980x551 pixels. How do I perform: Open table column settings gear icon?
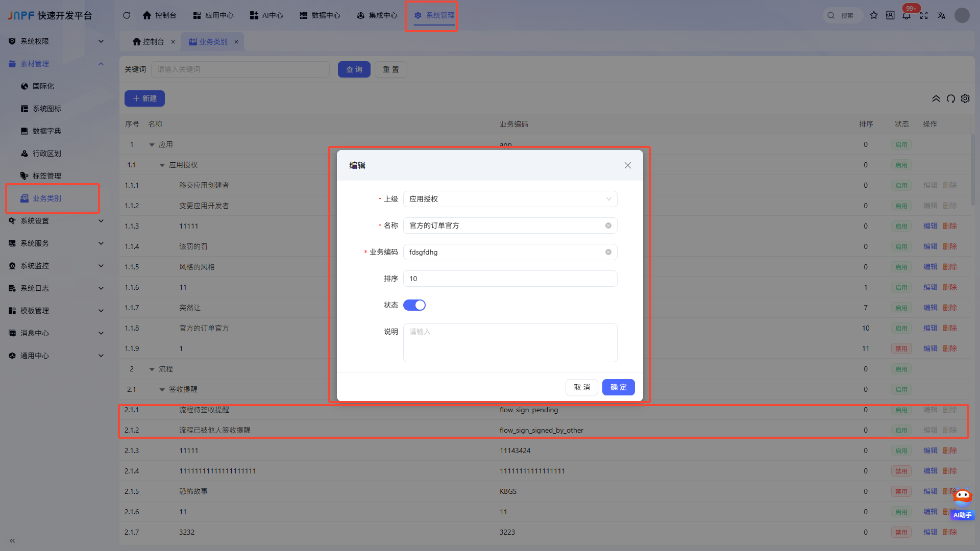click(965, 98)
